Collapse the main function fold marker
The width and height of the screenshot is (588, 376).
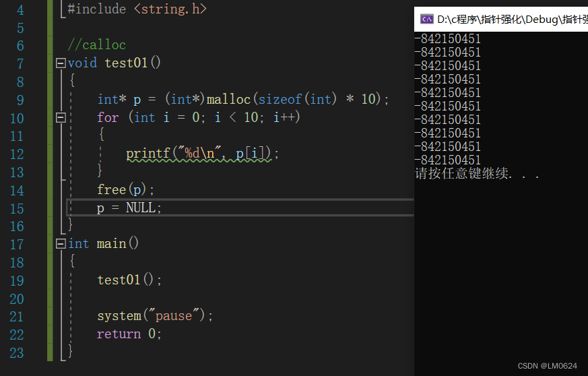(x=61, y=244)
